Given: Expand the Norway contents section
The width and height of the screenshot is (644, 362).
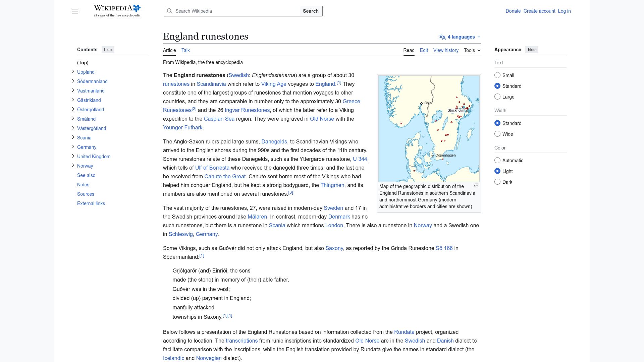Looking at the screenshot, I should [x=73, y=165].
